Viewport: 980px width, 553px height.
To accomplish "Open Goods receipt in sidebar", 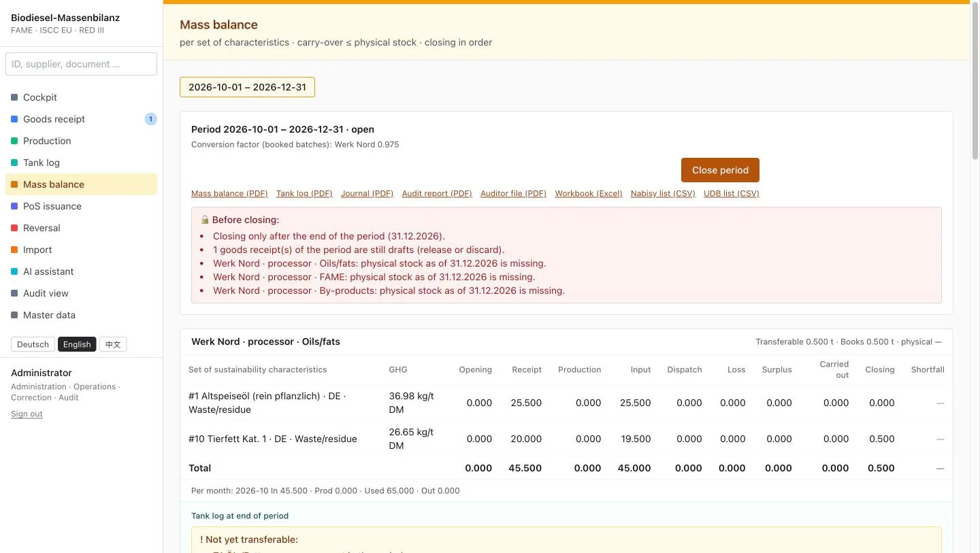I will pos(81,119).
